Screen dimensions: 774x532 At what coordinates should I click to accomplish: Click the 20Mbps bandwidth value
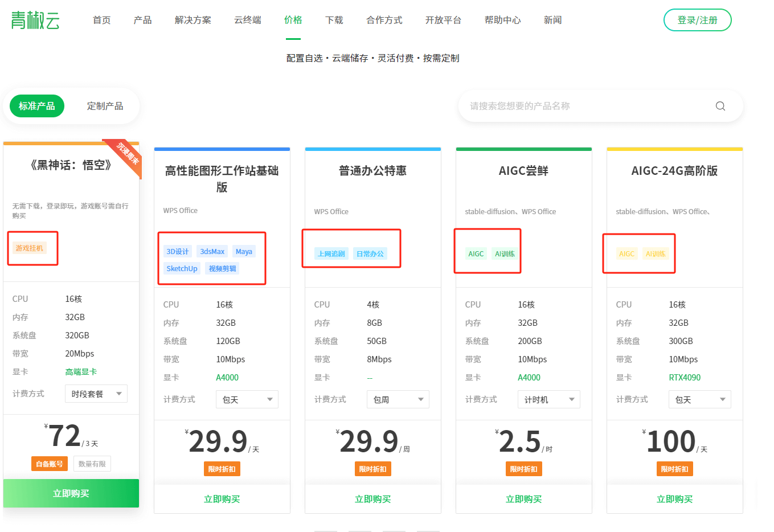click(x=80, y=353)
